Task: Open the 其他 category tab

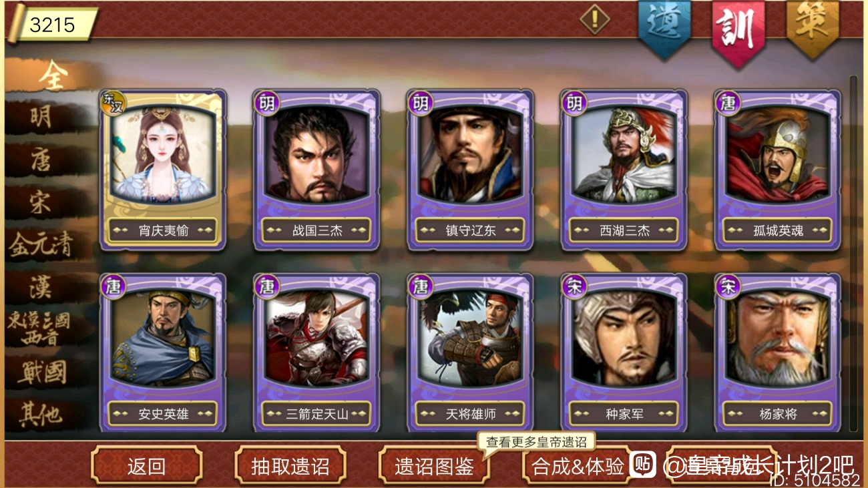Action: (x=41, y=415)
